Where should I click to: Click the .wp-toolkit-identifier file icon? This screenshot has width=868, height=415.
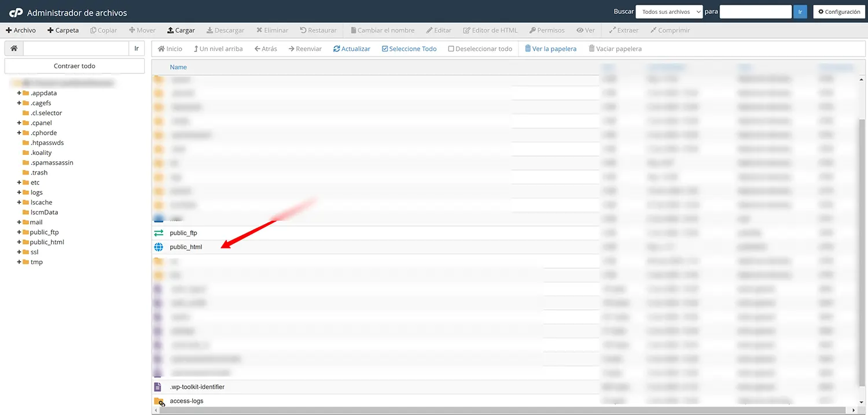(x=158, y=387)
